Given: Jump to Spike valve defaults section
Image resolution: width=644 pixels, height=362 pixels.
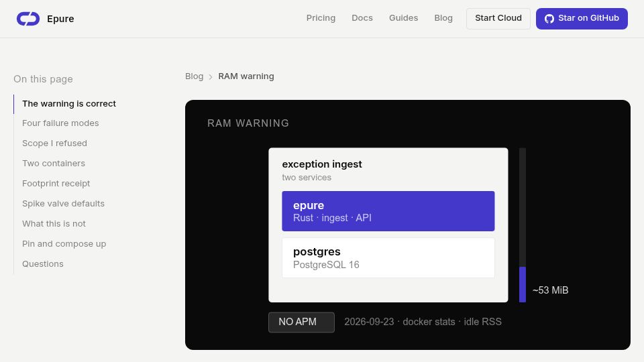Looking at the screenshot, I should [63, 204].
